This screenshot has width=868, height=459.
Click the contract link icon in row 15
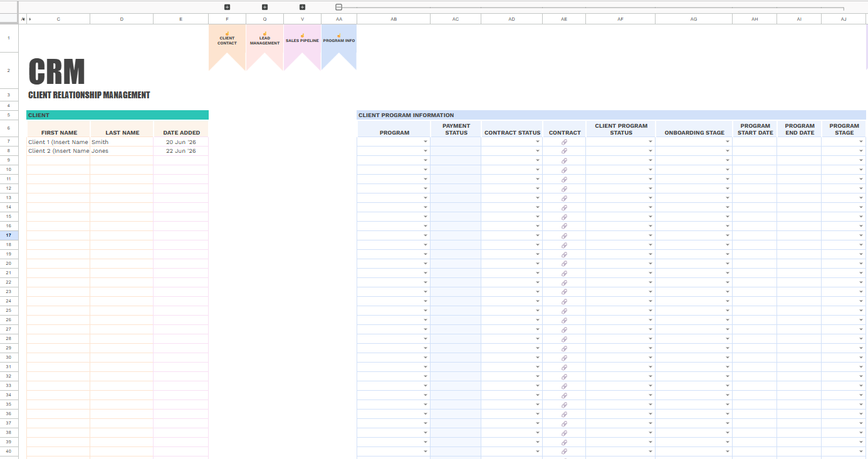(564, 217)
